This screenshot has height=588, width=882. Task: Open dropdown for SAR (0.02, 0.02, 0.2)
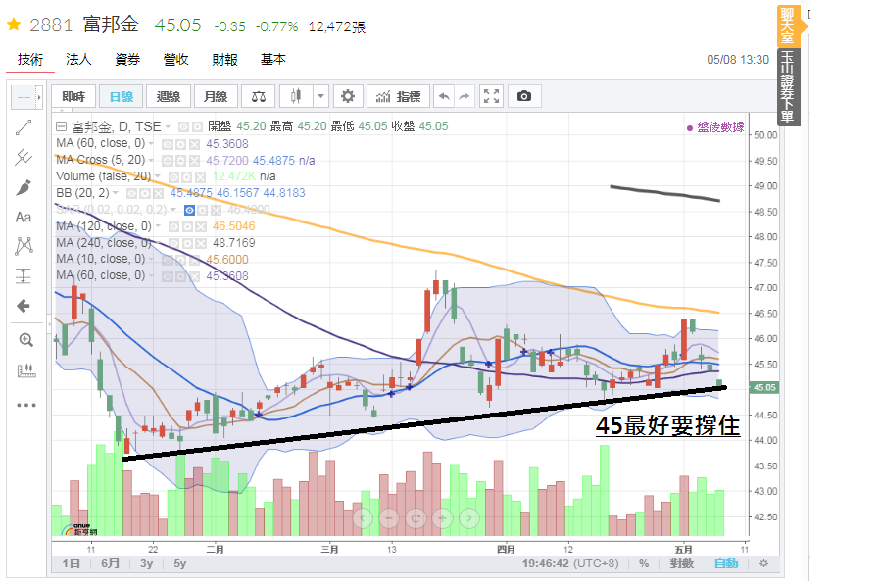click(173, 210)
